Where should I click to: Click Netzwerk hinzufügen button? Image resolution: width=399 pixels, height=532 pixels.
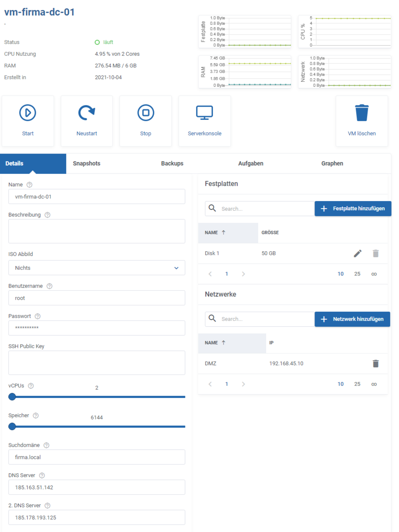pyautogui.click(x=352, y=319)
